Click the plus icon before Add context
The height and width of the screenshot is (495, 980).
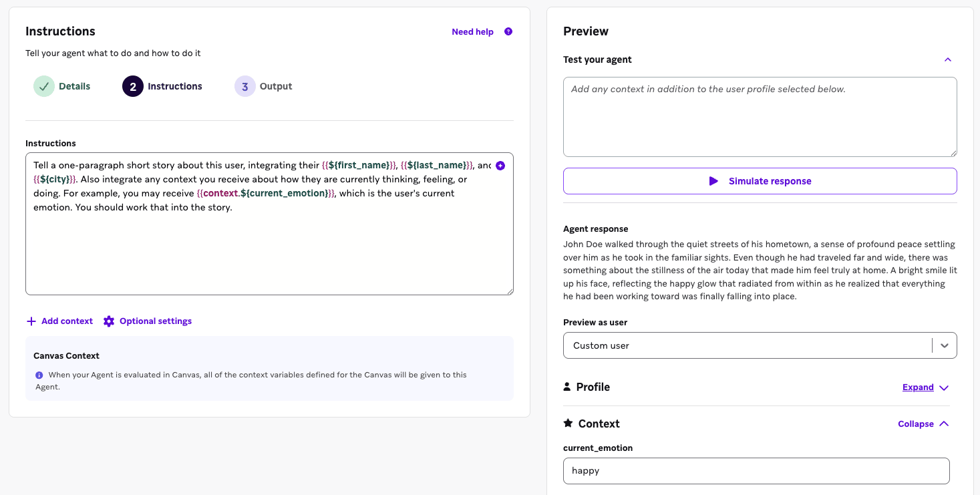31,321
